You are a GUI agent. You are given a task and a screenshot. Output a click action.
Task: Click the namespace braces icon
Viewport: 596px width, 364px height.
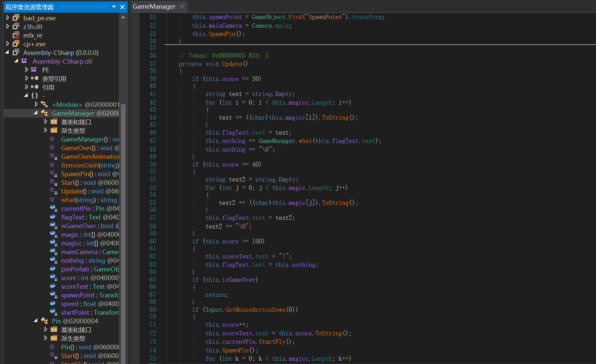coord(35,96)
